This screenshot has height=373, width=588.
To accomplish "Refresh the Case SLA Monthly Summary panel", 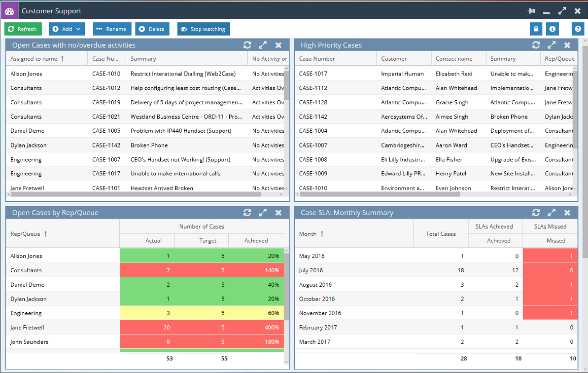I will 536,213.
